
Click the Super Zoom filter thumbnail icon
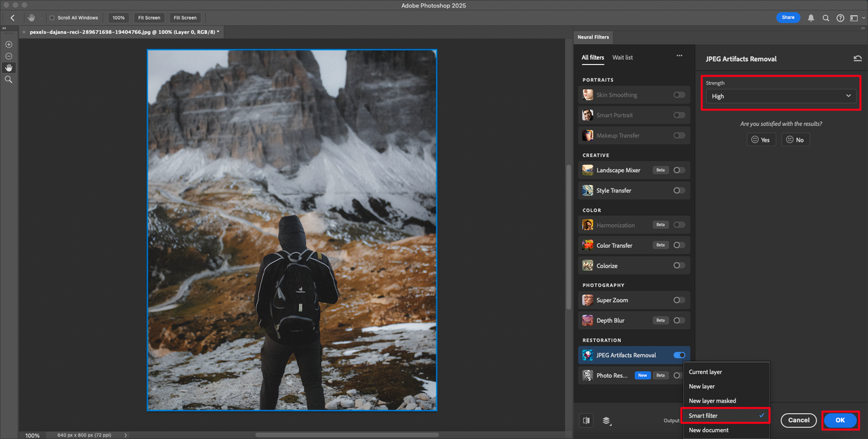point(587,300)
